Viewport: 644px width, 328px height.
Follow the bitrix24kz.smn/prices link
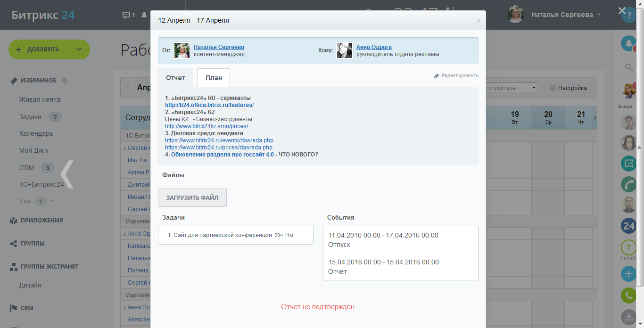(x=206, y=126)
